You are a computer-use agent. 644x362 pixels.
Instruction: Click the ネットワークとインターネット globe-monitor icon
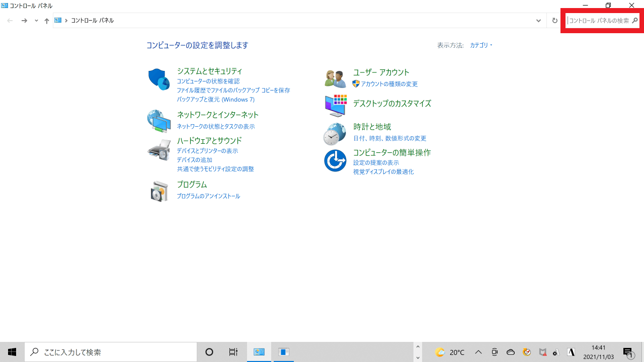(x=158, y=121)
